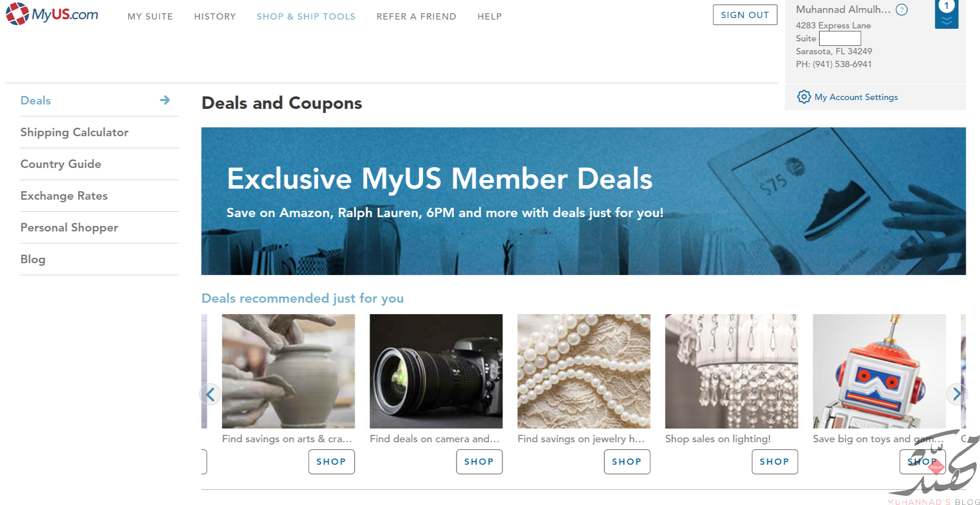Open the pearl jewelry deal thumbnail
This screenshot has height=505, width=980.
[x=584, y=371]
